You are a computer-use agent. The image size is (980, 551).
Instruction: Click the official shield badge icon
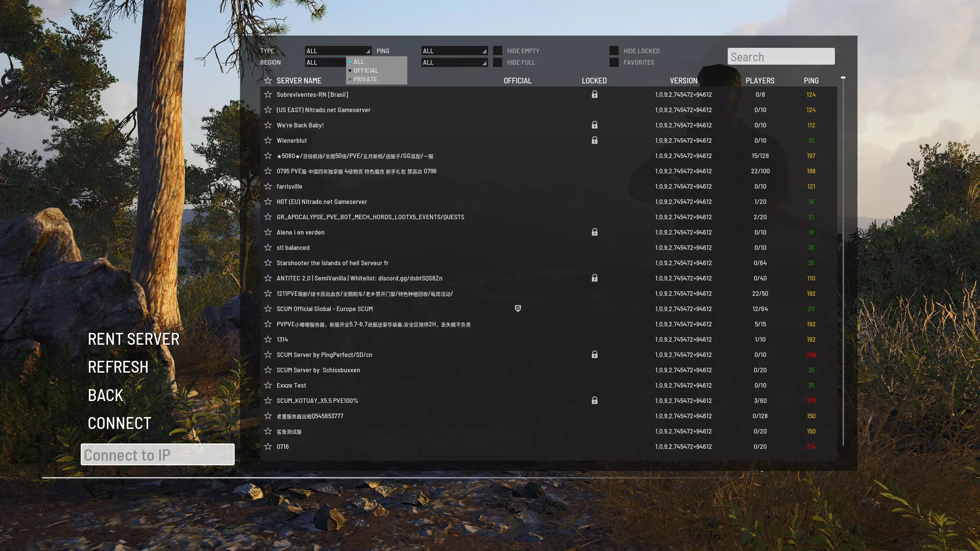518,308
